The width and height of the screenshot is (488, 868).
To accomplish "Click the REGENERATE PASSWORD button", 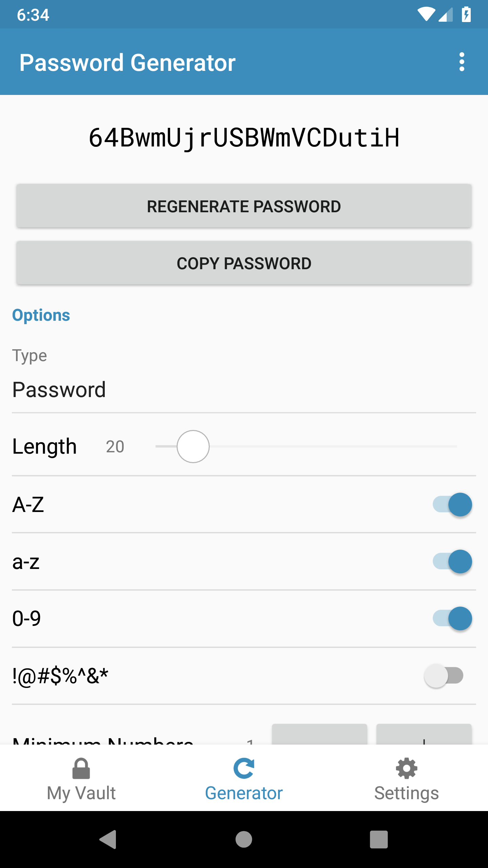I will 244,206.
